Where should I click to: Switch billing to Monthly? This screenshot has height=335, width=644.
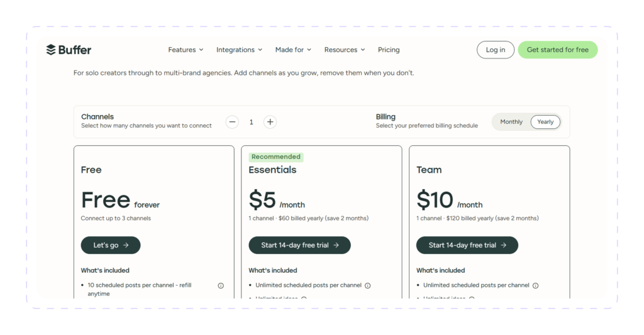(511, 122)
